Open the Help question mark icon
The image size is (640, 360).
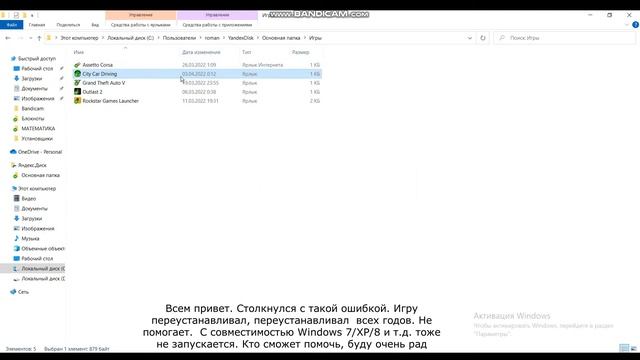point(635,25)
